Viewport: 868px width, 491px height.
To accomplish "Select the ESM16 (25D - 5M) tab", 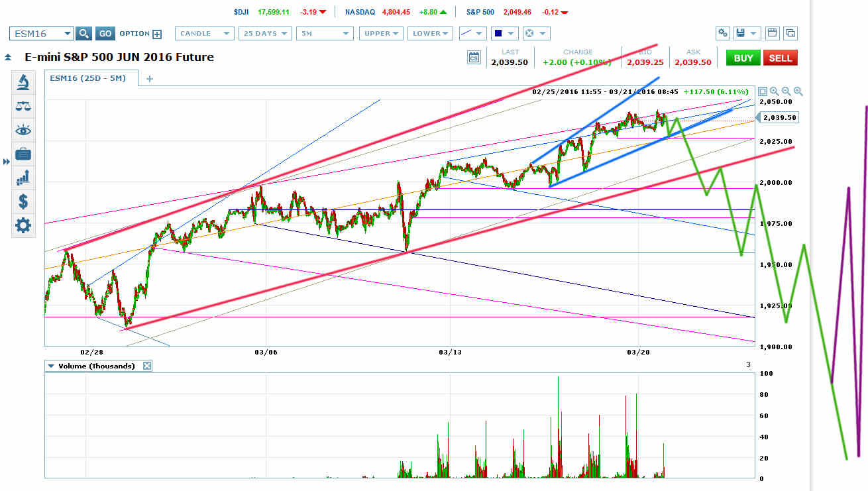I will tap(91, 78).
